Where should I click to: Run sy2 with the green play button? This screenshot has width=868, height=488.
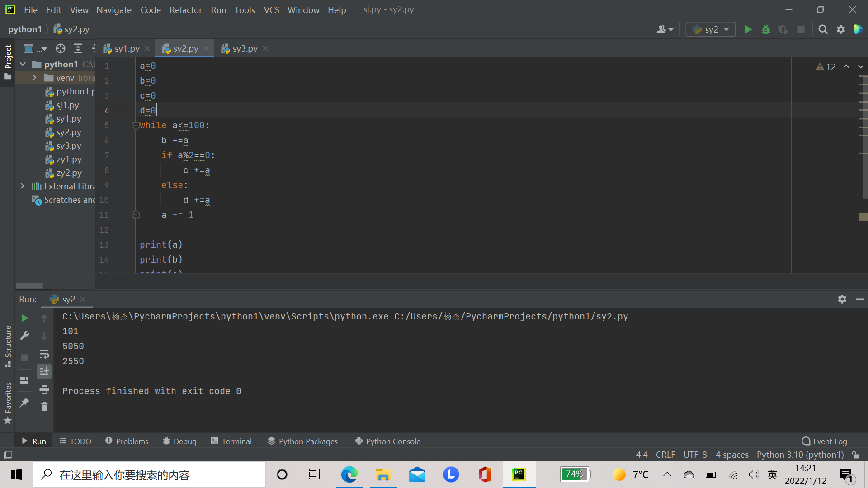tap(748, 29)
